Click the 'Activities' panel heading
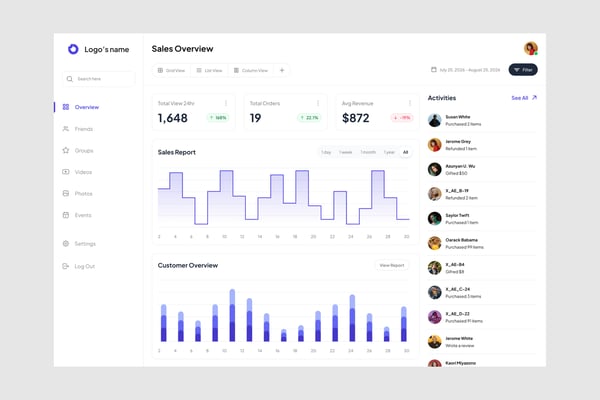 coord(442,98)
